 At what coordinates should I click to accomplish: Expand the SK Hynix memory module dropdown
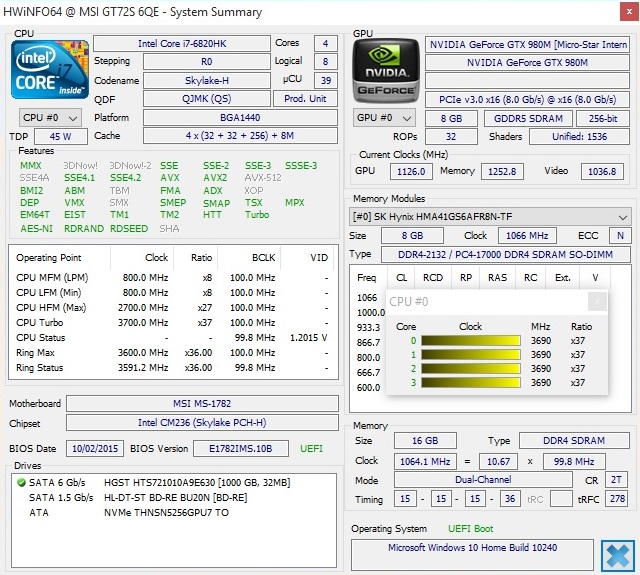point(490,217)
